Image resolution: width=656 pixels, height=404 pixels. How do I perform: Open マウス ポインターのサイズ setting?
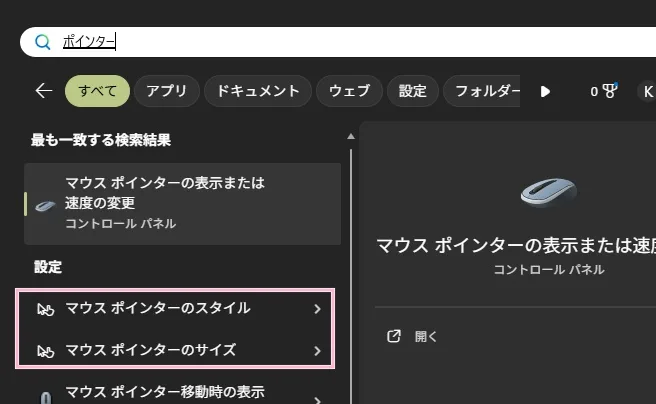[175, 350]
